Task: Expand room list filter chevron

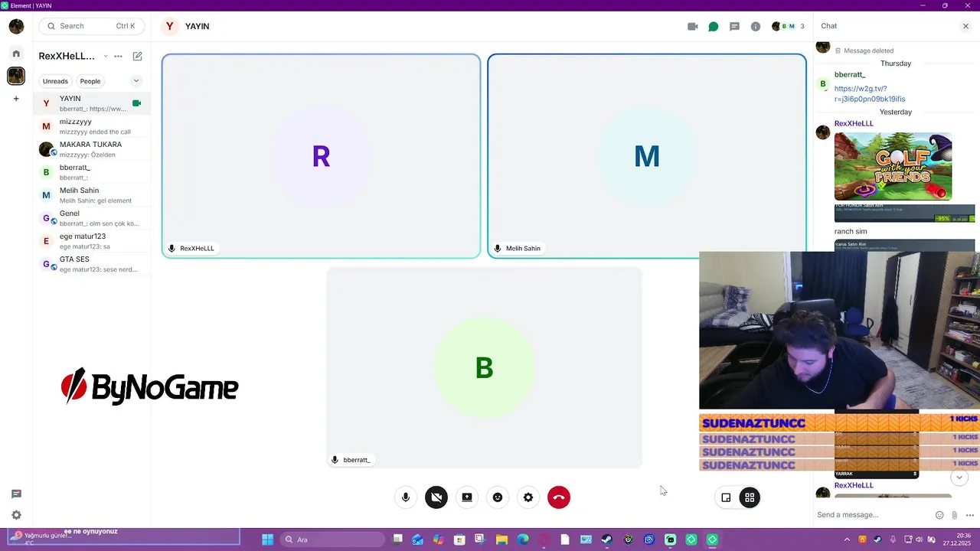Action: point(136,81)
